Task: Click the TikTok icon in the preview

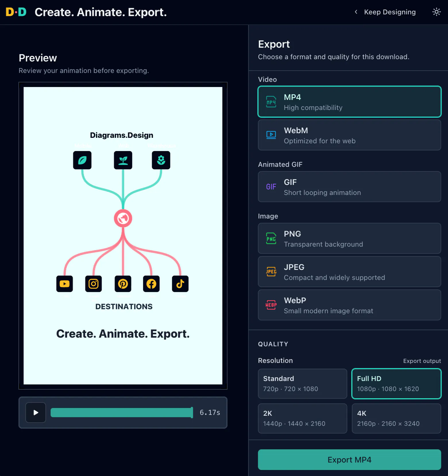Action: coord(180,284)
